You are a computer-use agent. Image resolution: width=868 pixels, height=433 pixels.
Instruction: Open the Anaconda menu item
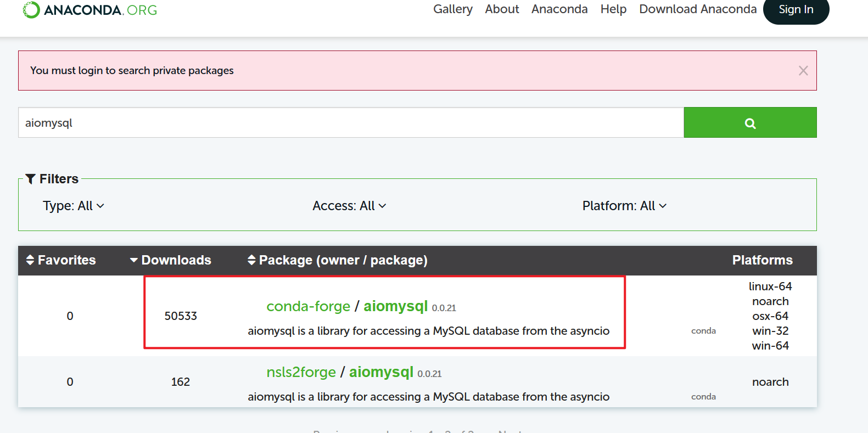tap(559, 9)
